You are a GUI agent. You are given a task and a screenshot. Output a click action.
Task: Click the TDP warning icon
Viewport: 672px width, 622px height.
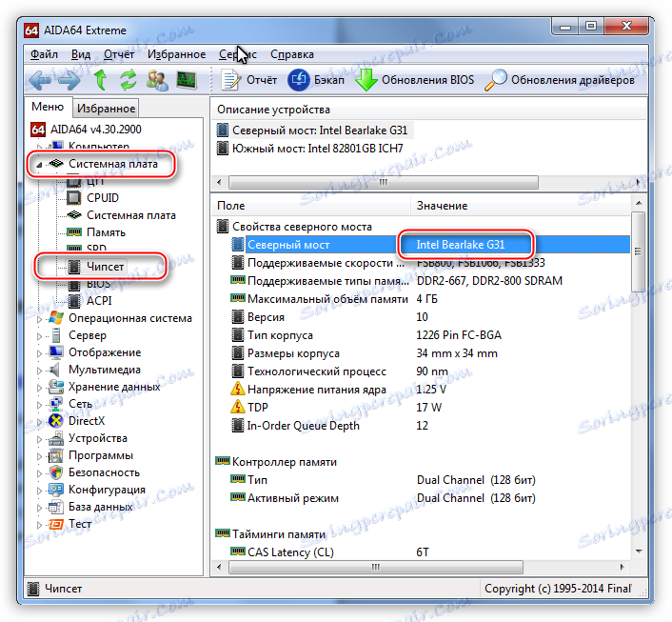pyautogui.click(x=237, y=407)
